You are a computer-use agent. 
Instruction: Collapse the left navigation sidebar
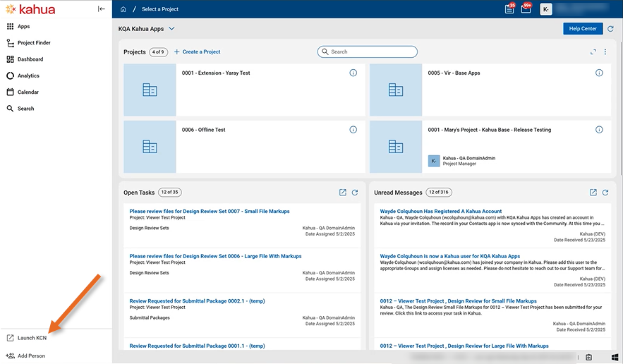102,9
